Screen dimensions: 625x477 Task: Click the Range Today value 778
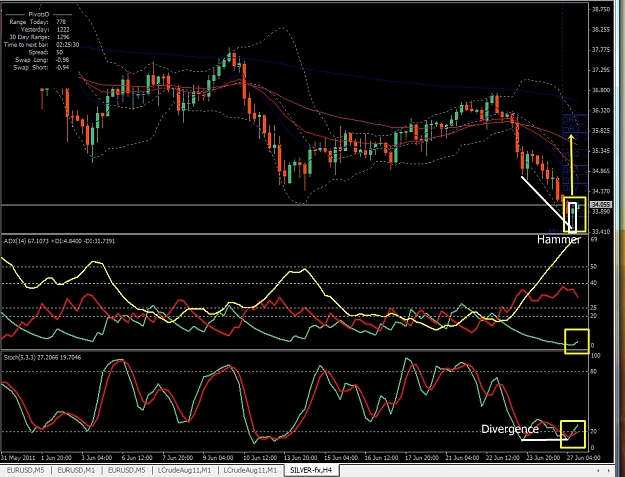point(61,22)
